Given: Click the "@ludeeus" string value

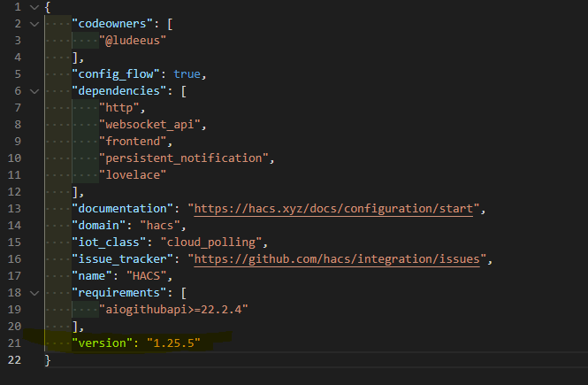Looking at the screenshot, I should click(x=133, y=41).
